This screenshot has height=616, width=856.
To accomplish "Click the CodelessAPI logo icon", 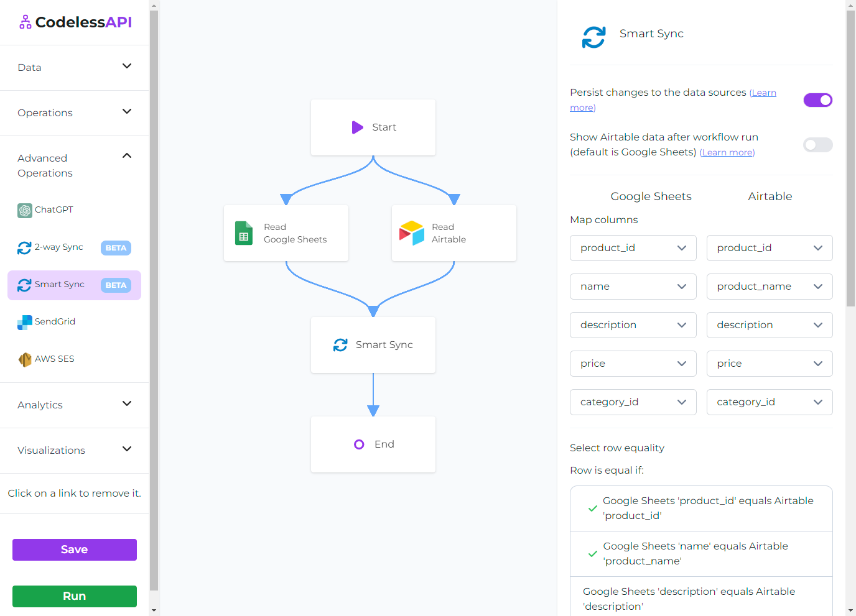I will coord(25,22).
